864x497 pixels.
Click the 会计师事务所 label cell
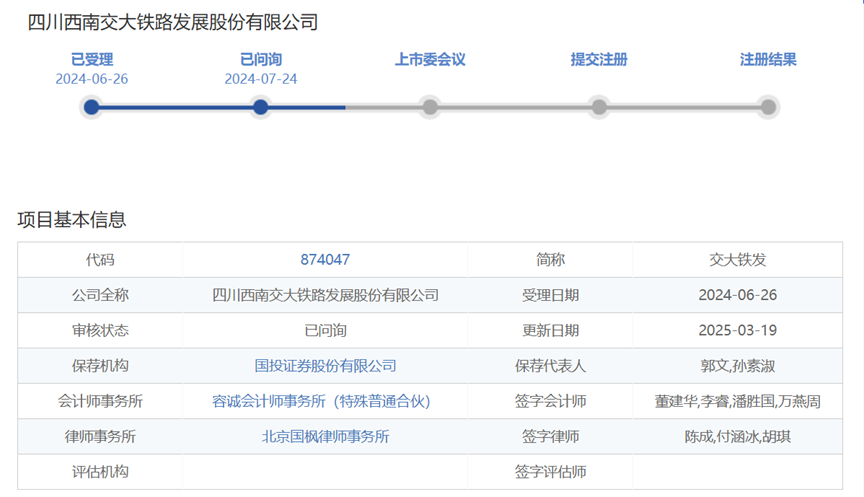(x=100, y=401)
